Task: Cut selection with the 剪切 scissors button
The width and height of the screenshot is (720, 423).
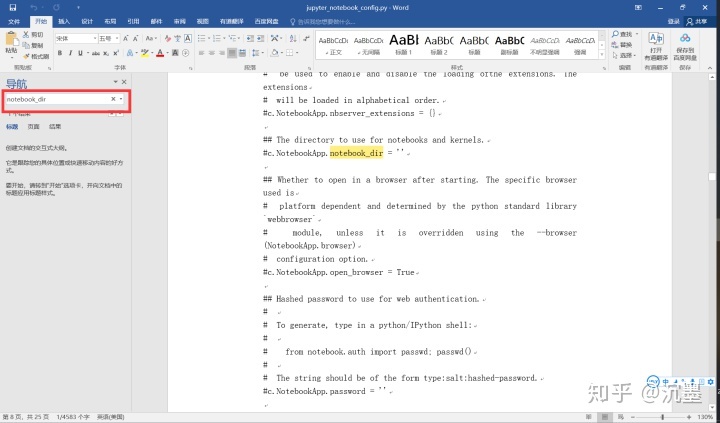Action: click(33, 34)
